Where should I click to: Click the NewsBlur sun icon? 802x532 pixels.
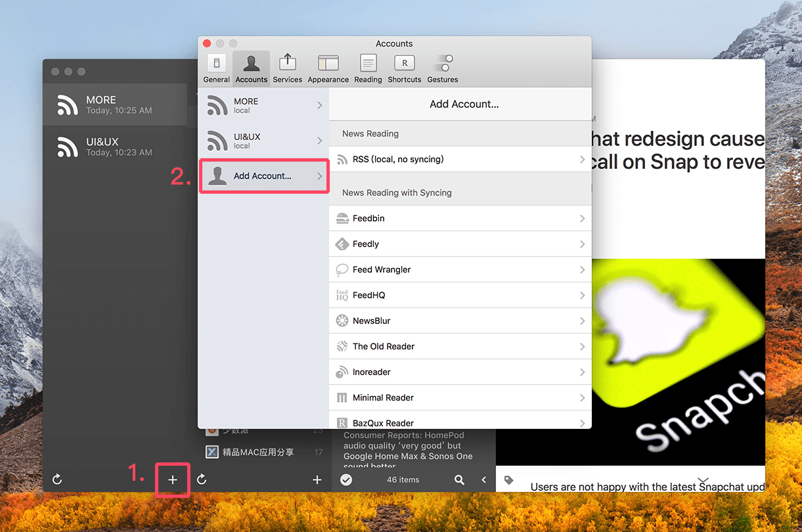[x=342, y=321]
